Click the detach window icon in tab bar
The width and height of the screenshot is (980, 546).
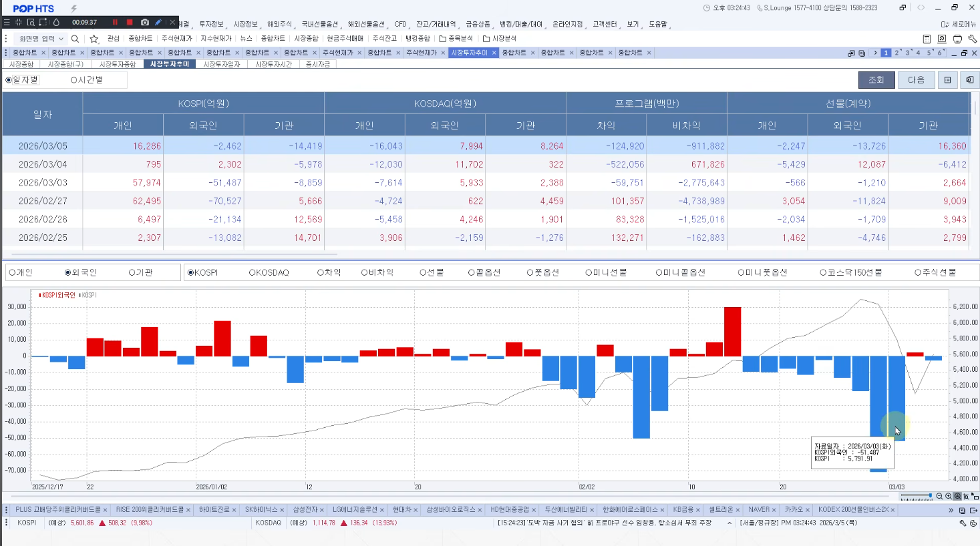point(852,53)
